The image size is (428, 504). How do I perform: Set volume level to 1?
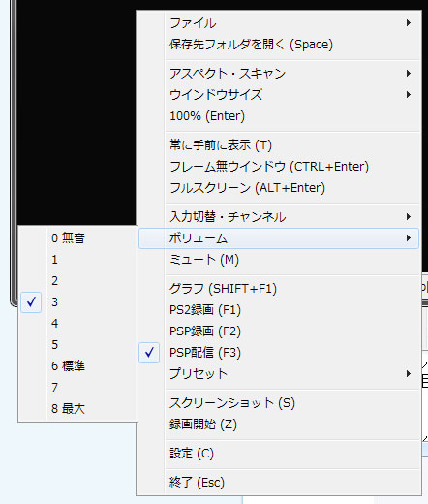tap(78, 260)
